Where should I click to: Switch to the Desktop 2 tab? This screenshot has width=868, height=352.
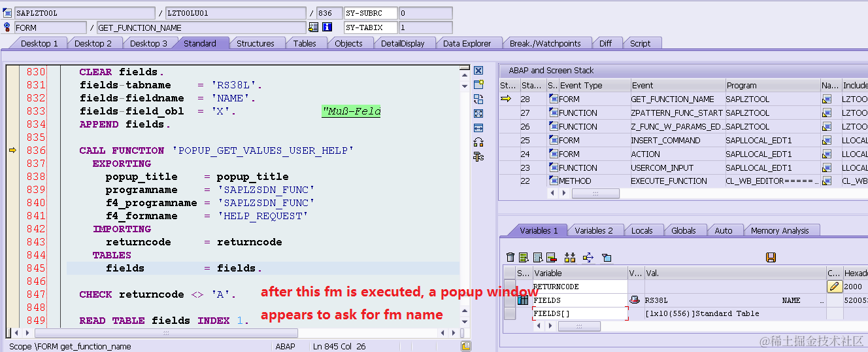click(93, 43)
